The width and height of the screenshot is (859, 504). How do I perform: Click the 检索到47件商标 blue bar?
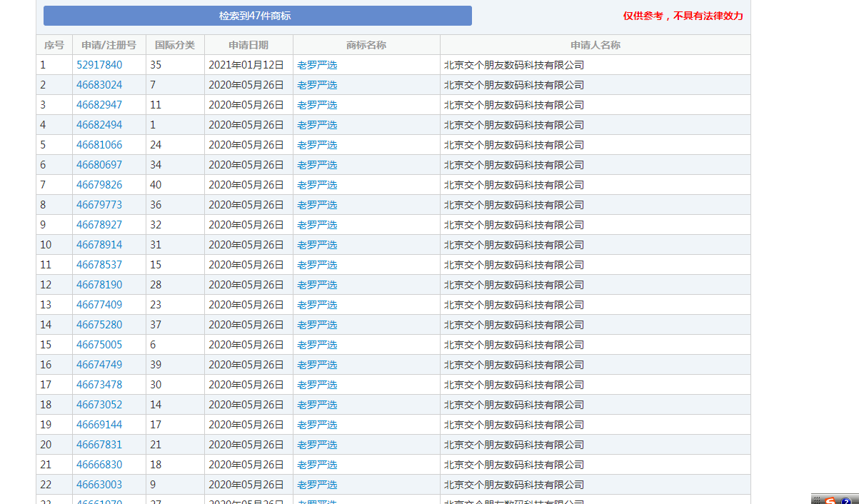click(x=257, y=16)
